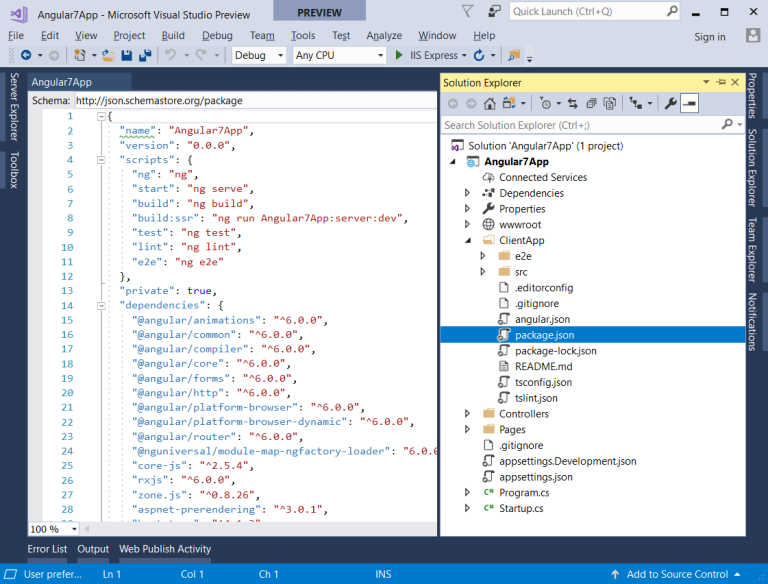
Task: Click the Collapse All icon in Solution Explorer
Action: tap(592, 103)
